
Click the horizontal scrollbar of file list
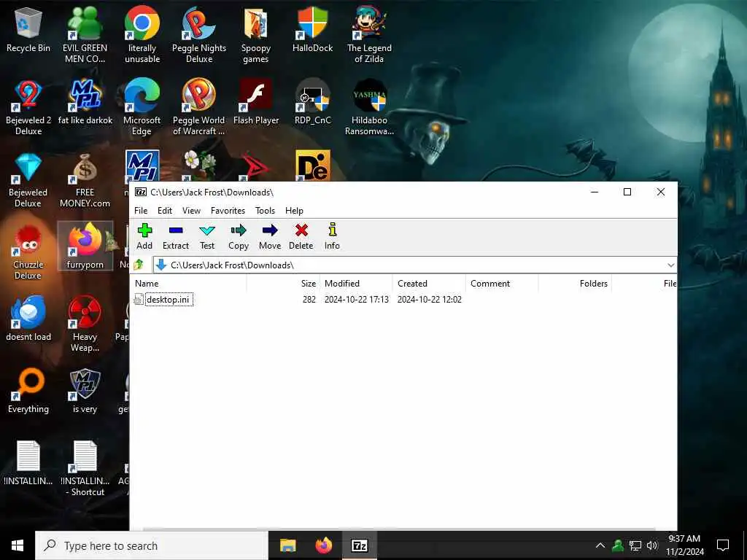399,529
